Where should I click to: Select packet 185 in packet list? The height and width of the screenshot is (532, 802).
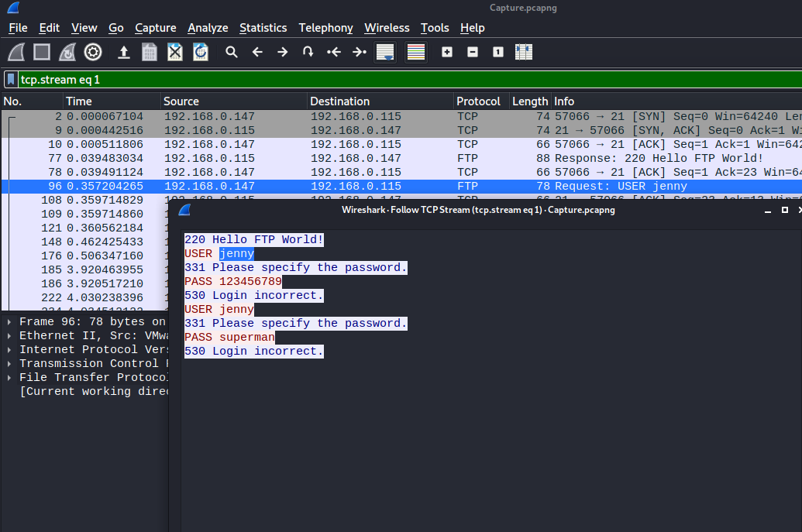point(85,269)
